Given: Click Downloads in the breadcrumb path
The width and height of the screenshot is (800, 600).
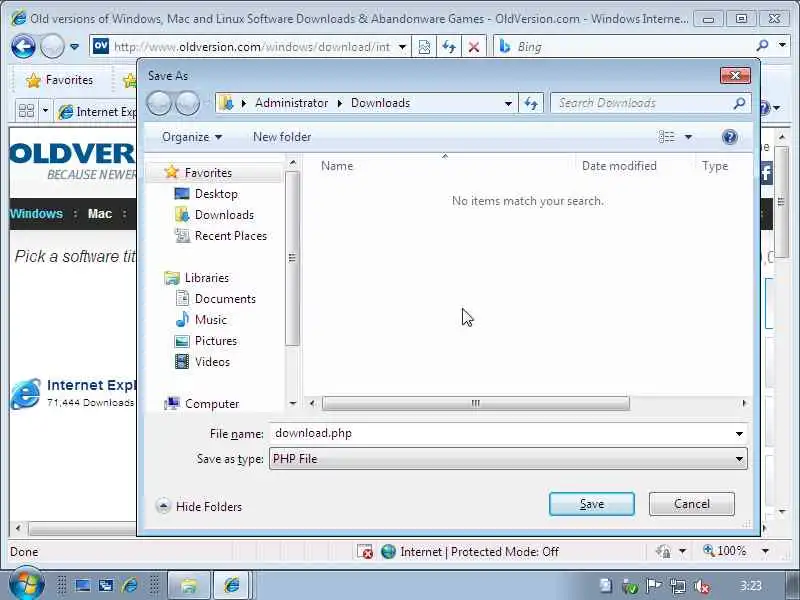Looking at the screenshot, I should 380,103.
